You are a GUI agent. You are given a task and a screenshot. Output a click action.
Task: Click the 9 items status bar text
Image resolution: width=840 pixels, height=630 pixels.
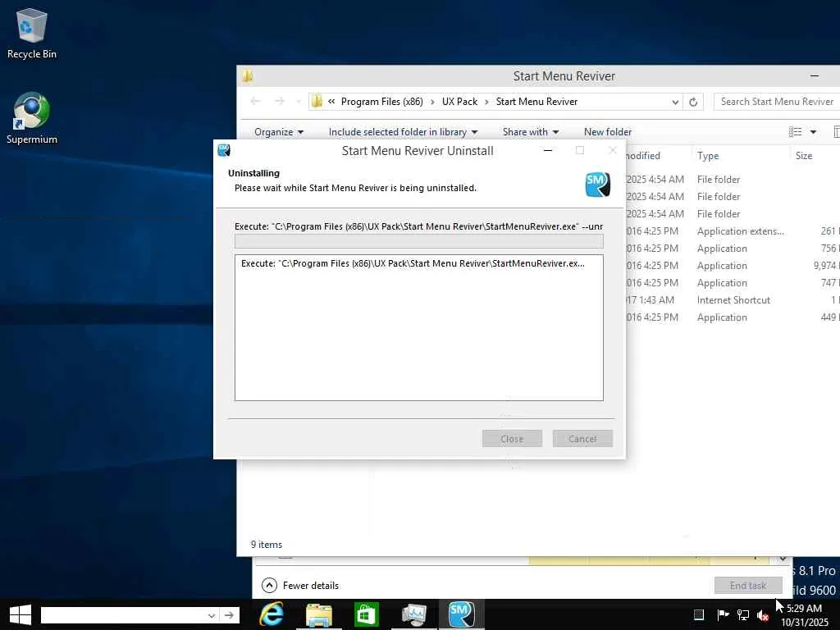tap(267, 545)
